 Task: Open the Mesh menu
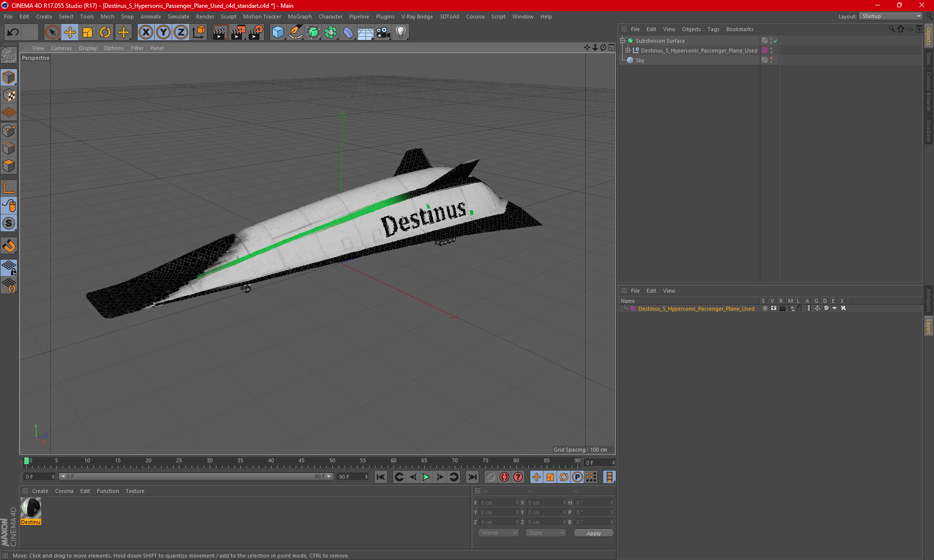107,17
